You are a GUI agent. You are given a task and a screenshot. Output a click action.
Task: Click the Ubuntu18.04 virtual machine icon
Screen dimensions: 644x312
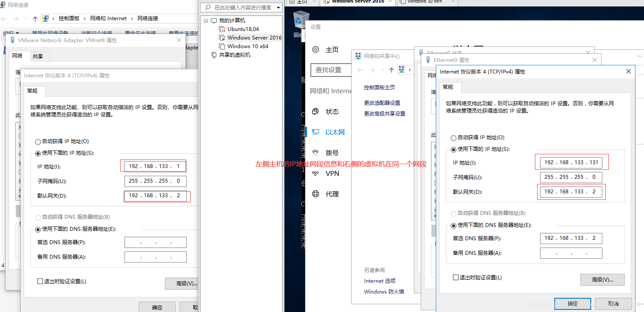click(x=222, y=29)
